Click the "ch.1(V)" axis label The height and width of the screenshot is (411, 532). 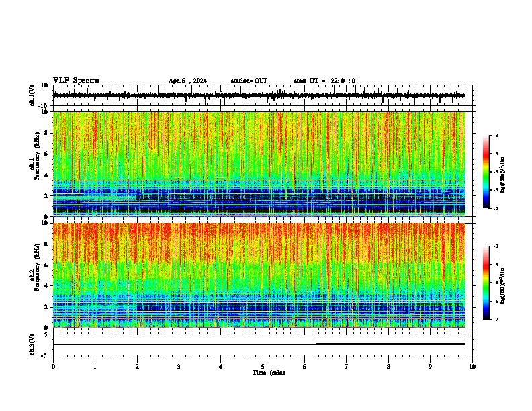[32, 95]
